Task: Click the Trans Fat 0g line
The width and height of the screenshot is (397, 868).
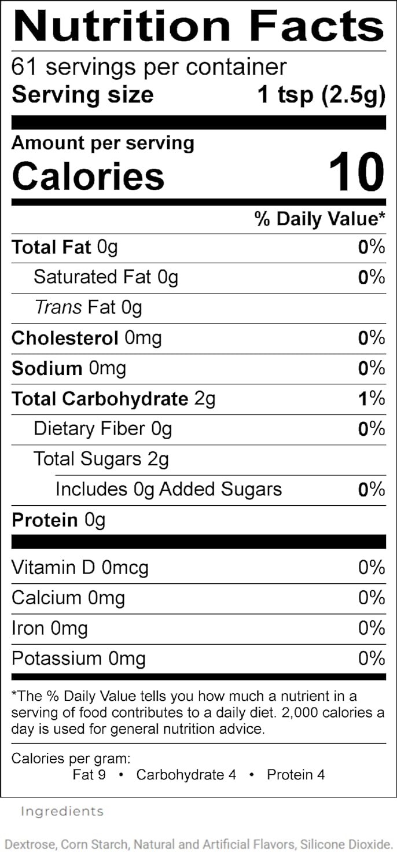Action: click(x=88, y=307)
